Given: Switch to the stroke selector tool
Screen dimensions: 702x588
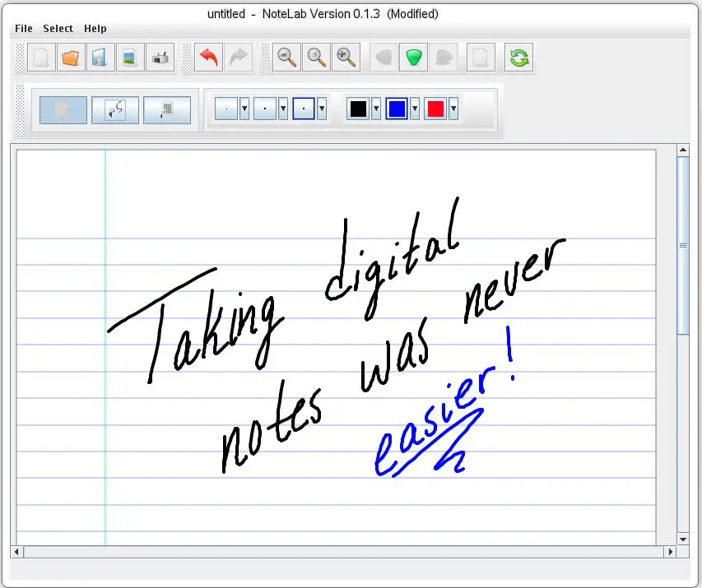Looking at the screenshot, I should 115,109.
